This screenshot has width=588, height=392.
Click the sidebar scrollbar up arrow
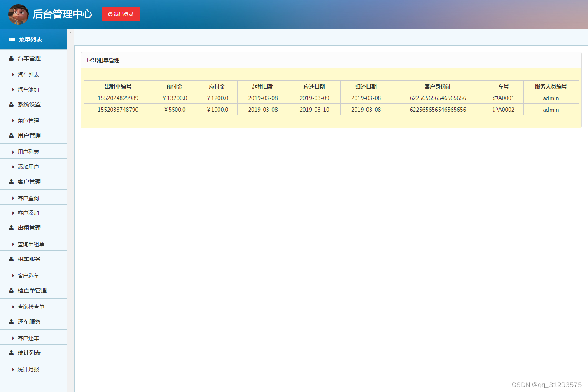[70, 33]
